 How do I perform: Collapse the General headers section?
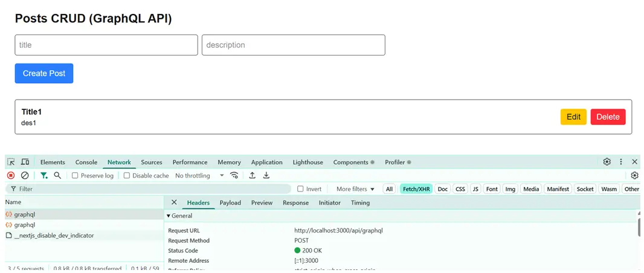coord(169,216)
